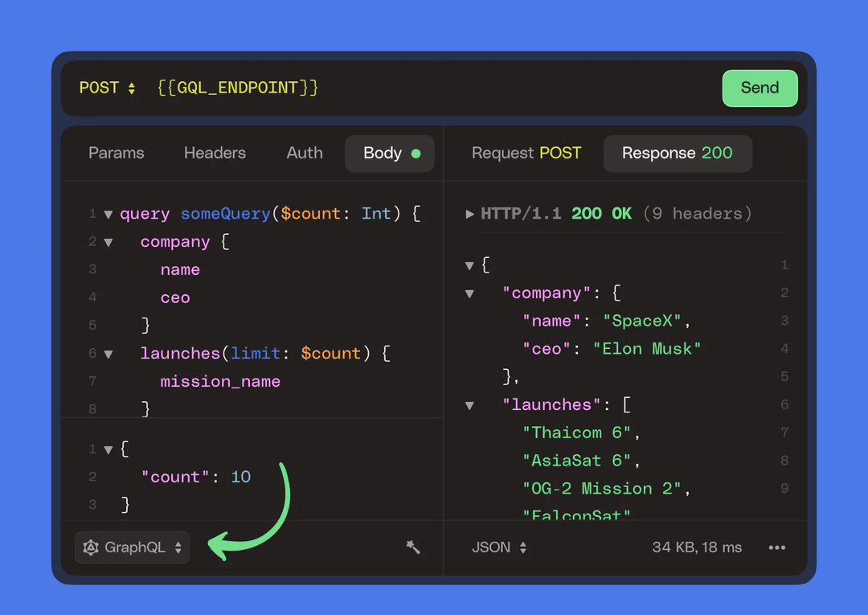Screen dimensions: 868x615
Task: Open the Auth tab
Action: tap(305, 153)
